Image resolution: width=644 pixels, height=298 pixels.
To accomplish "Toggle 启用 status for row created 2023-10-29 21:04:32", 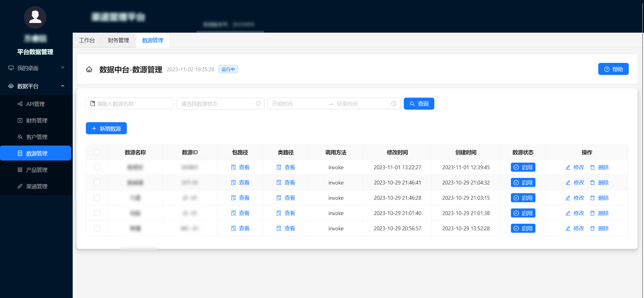I will click(x=523, y=182).
